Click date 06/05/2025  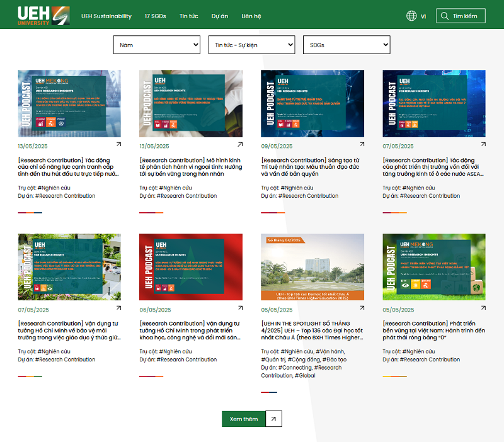[x=155, y=310]
